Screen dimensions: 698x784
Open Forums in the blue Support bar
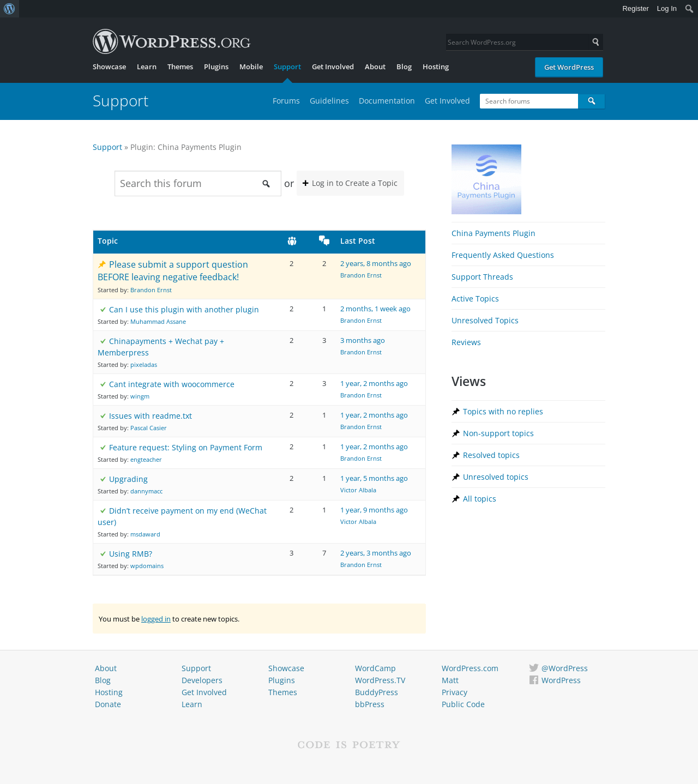tap(286, 101)
